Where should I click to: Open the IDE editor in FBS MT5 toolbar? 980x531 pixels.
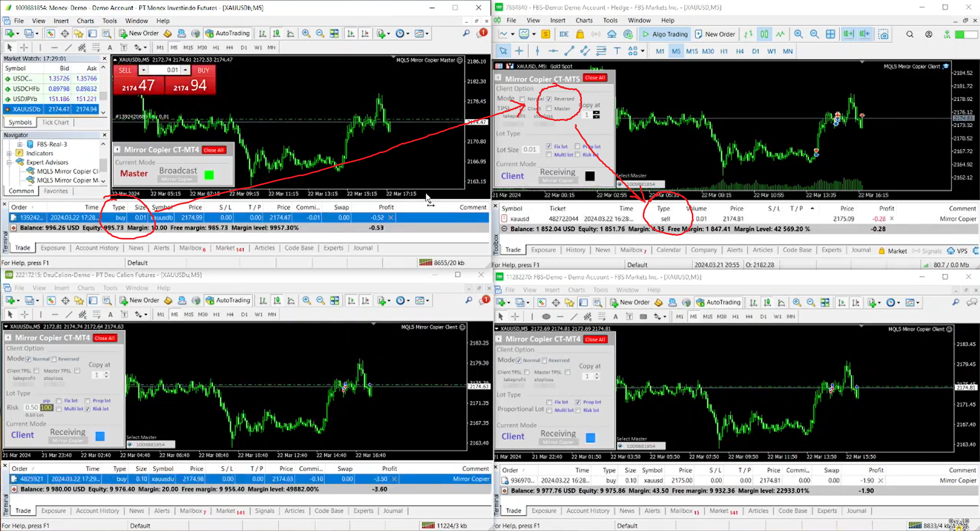[x=564, y=34]
